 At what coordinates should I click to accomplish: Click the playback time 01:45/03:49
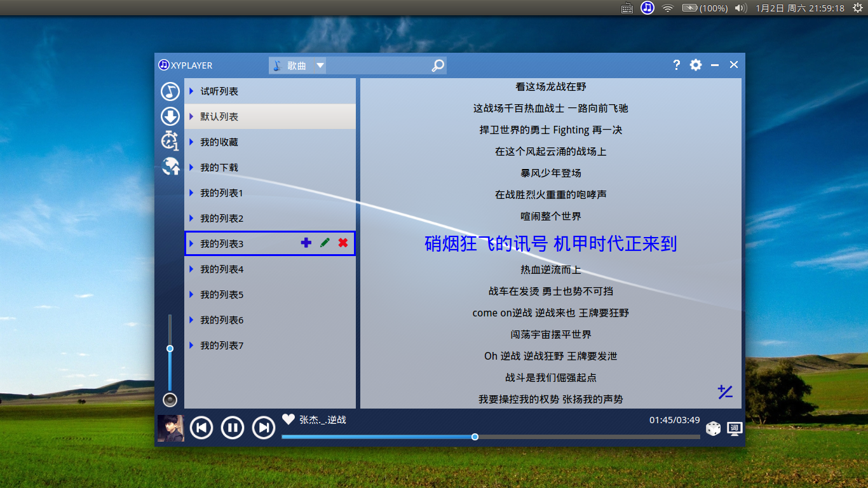tap(674, 420)
